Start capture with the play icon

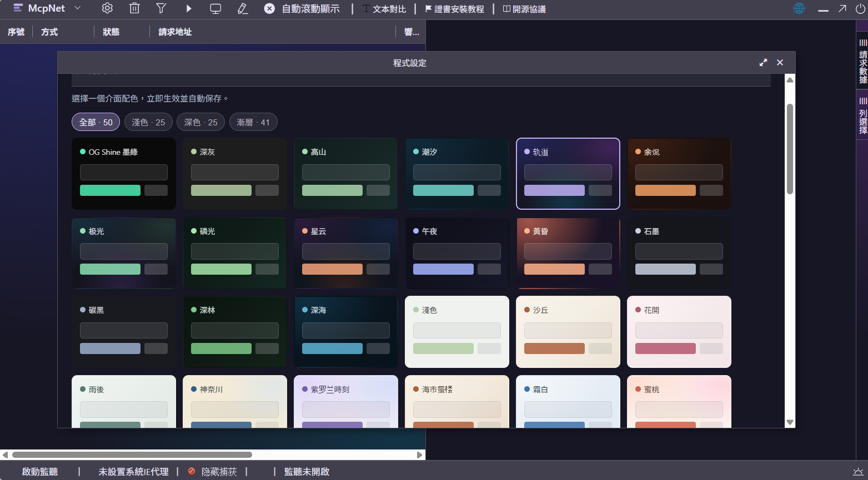coord(189,8)
